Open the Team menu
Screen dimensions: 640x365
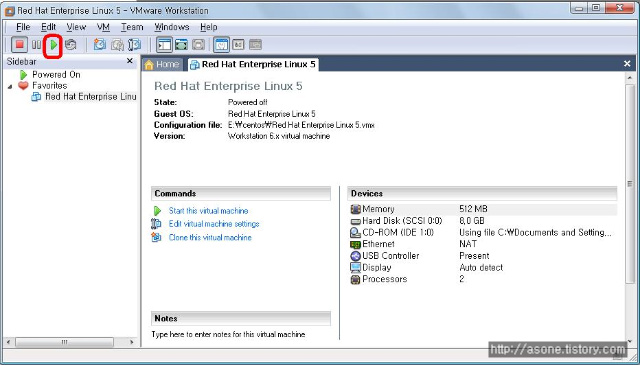132,27
